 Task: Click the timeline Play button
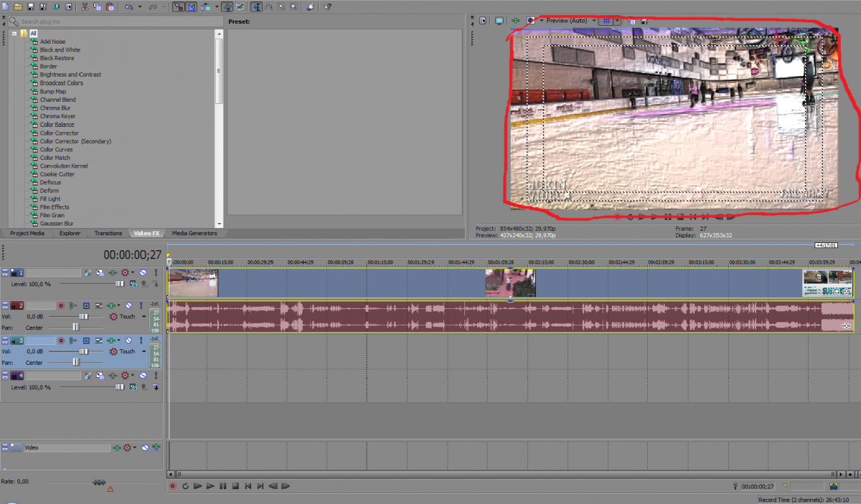pyautogui.click(x=210, y=486)
